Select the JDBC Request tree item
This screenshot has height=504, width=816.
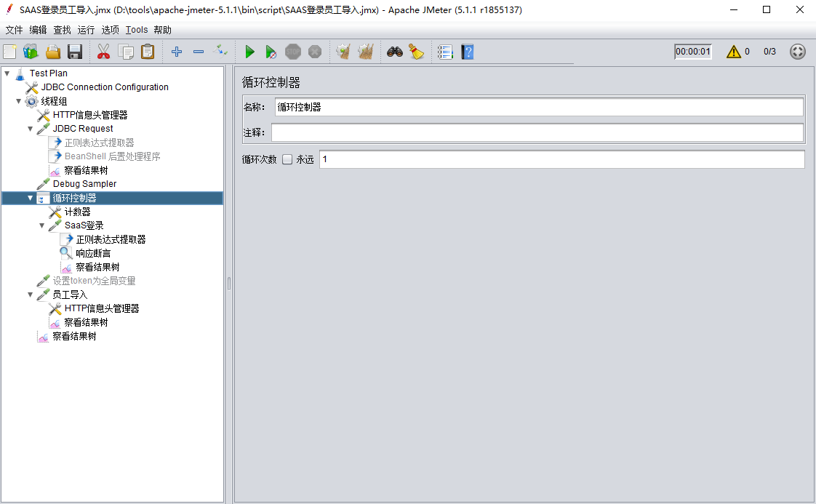coord(83,129)
